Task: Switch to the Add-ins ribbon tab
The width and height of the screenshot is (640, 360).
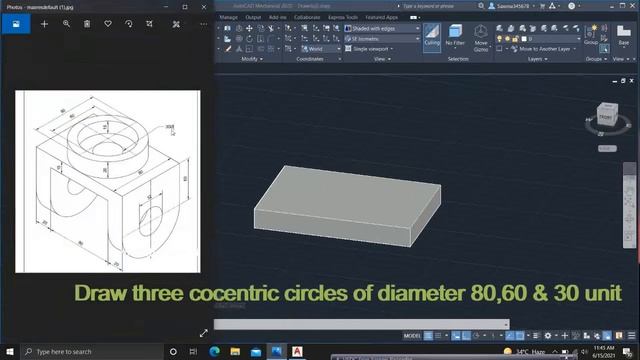Action: tap(278, 17)
